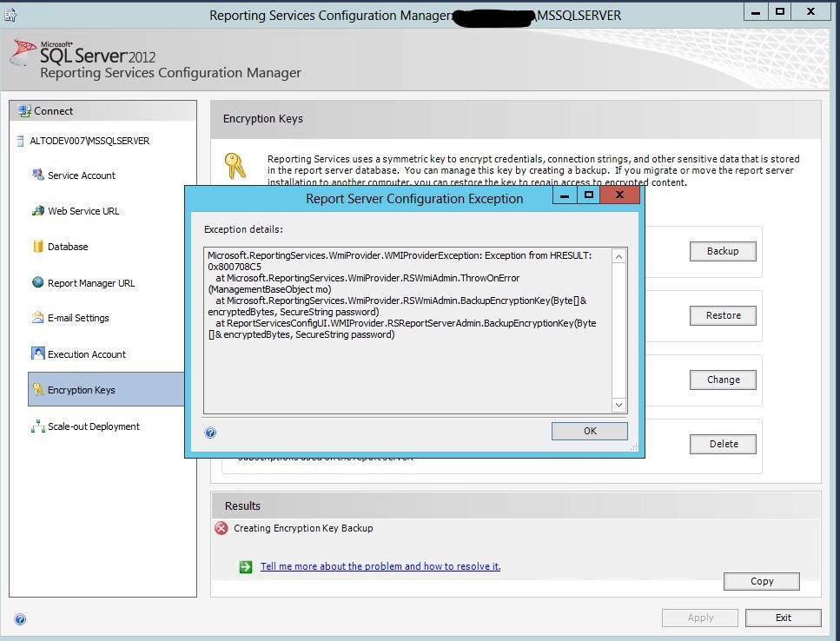The width and height of the screenshot is (840, 641).
Task: Click the Database cylinder icon
Action: (37, 247)
